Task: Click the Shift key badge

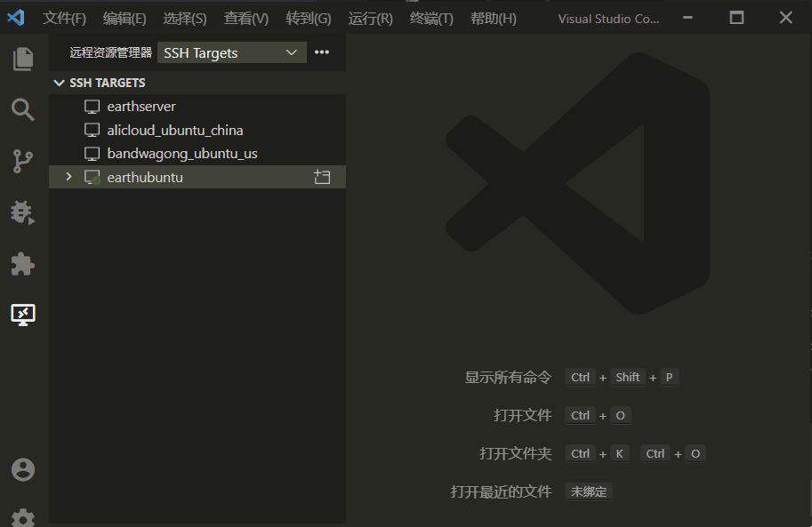Action: point(628,378)
